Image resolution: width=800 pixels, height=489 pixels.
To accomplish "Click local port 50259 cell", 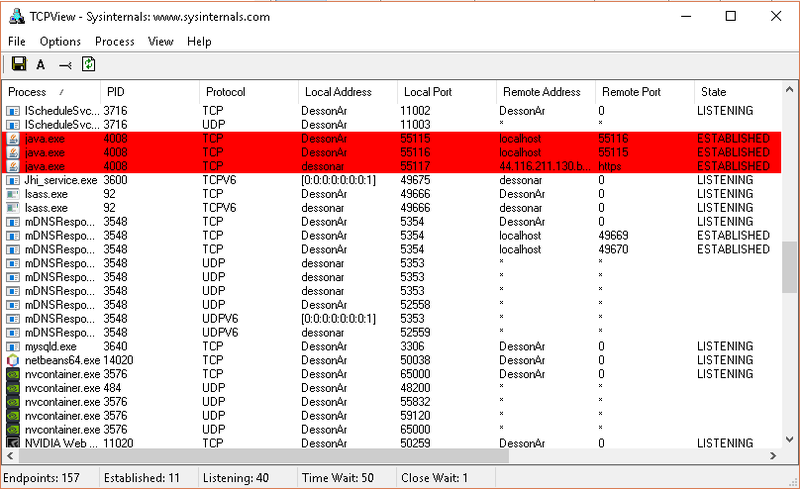I will pyautogui.click(x=415, y=443).
